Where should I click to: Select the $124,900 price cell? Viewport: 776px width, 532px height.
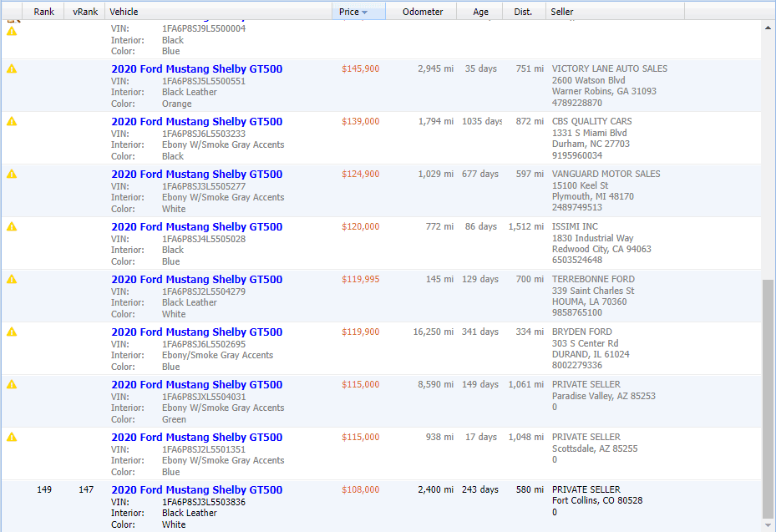(360, 174)
